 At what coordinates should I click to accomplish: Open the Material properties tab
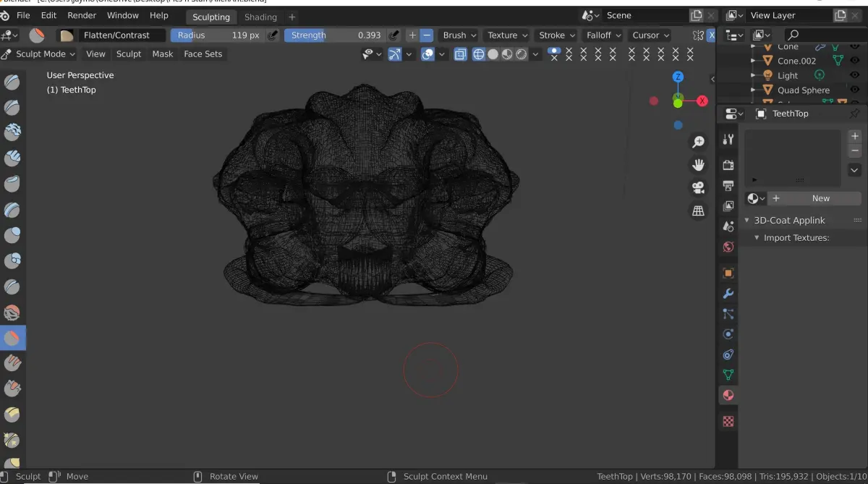tap(728, 395)
